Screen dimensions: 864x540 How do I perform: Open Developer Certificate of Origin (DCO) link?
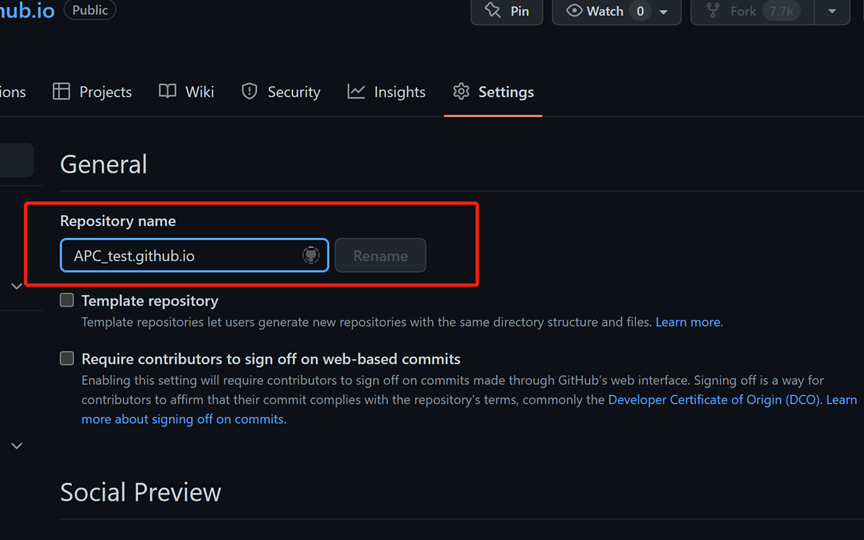point(714,399)
